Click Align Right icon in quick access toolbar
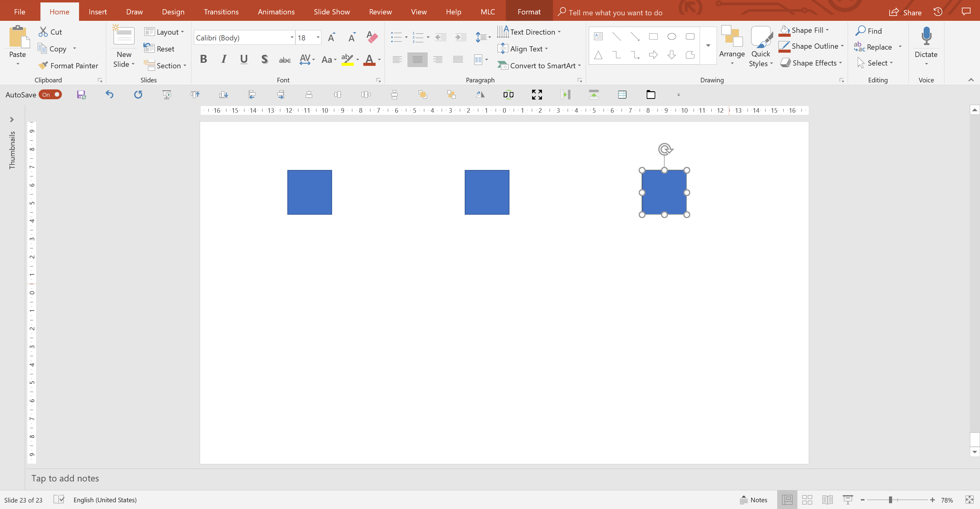 (x=281, y=95)
